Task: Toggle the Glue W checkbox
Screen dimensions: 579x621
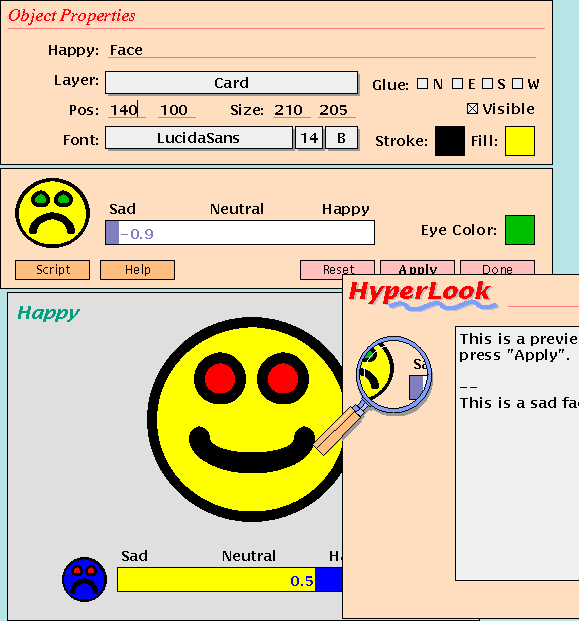Action: pos(517,84)
